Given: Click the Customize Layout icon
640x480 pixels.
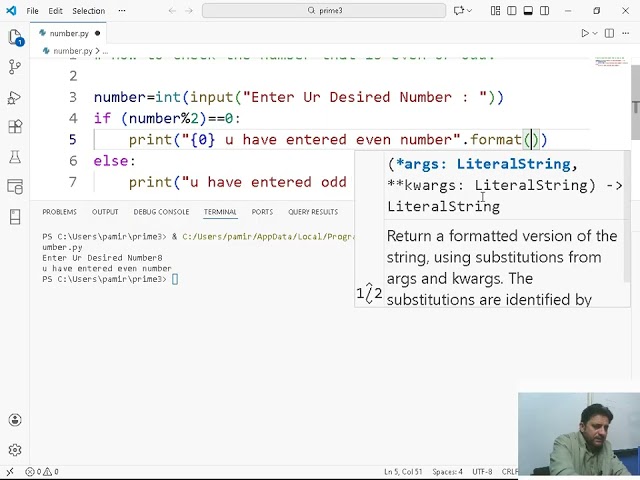Looking at the screenshot, I should point(496,11).
